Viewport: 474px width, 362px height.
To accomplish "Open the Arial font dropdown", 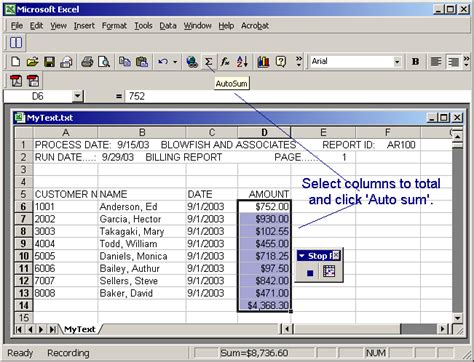I will pyautogui.click(x=397, y=62).
